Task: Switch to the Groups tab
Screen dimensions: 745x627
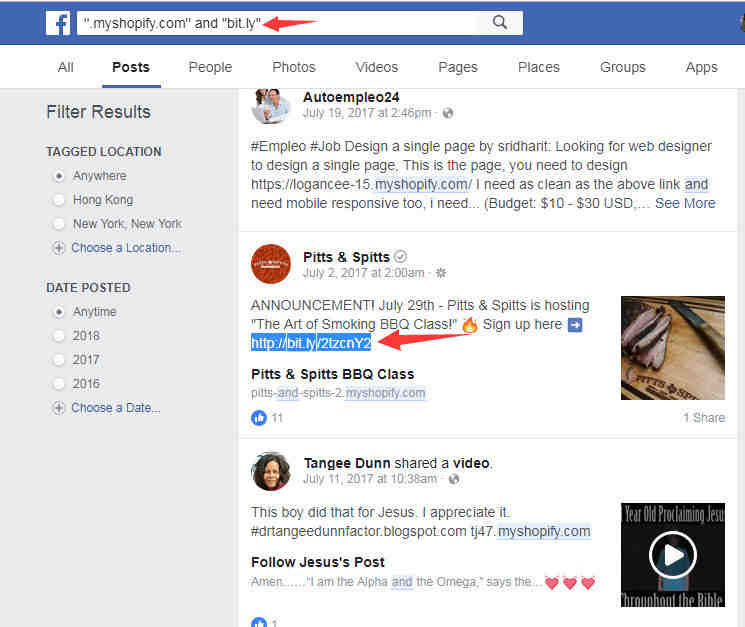Action: coord(622,67)
